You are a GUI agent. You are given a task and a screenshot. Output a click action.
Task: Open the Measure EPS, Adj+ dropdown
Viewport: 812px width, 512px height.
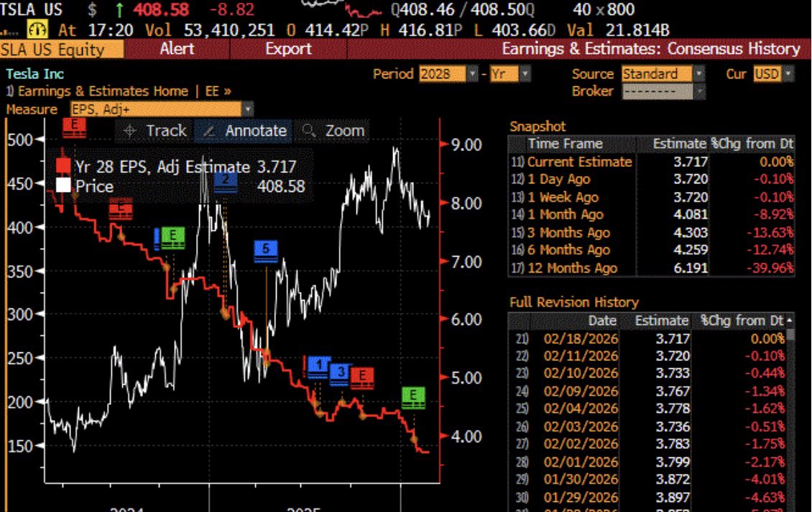coord(248,109)
